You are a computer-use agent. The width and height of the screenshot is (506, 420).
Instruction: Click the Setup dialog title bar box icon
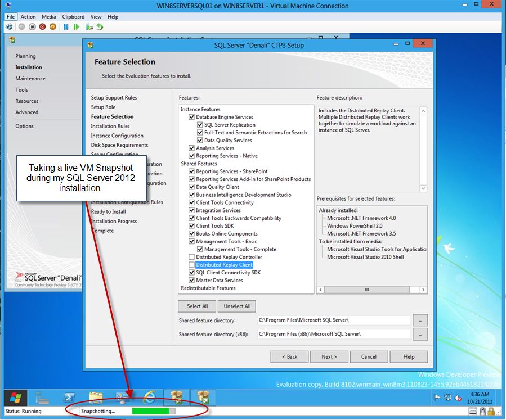point(90,45)
